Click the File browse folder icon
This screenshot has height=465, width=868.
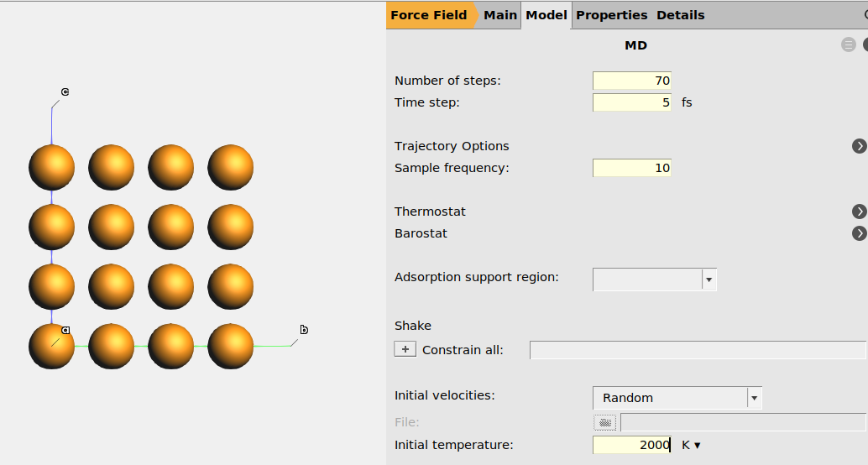[x=606, y=422]
